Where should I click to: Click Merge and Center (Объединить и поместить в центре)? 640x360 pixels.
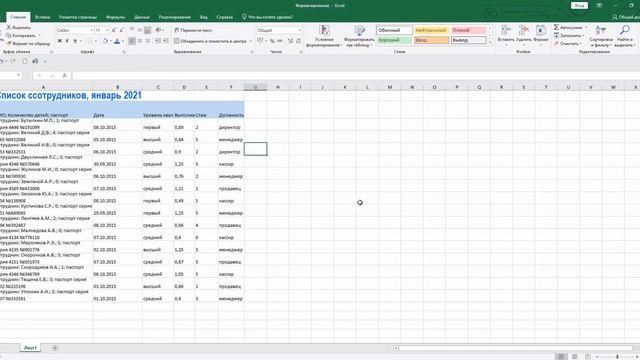210,41
